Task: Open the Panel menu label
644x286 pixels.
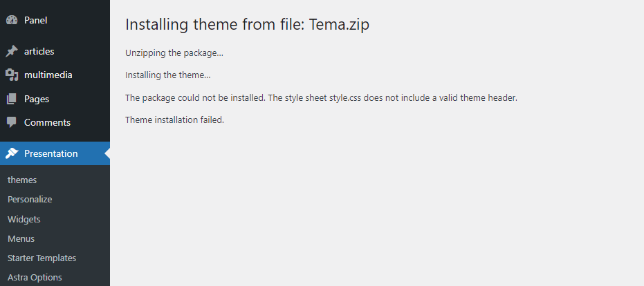Action: (x=36, y=20)
